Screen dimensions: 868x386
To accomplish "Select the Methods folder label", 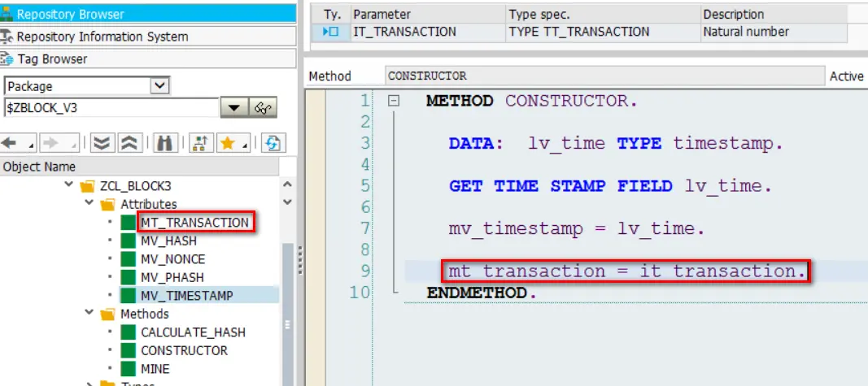I will (145, 314).
